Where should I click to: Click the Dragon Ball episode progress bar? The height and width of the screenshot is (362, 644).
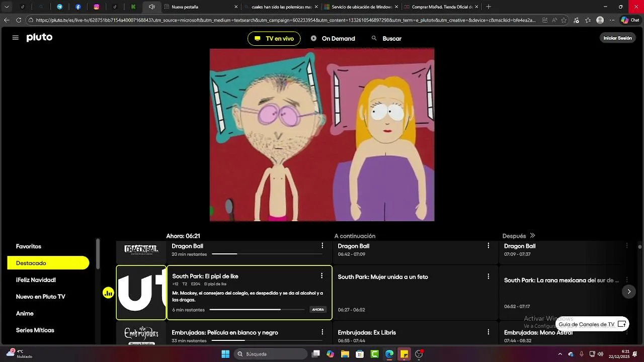coord(267,254)
